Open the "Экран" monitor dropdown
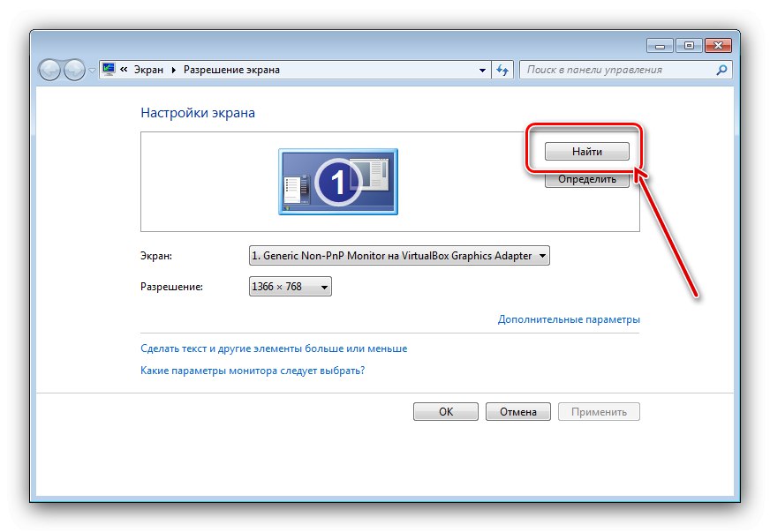Screen dimensions: 770x532 pos(399,256)
